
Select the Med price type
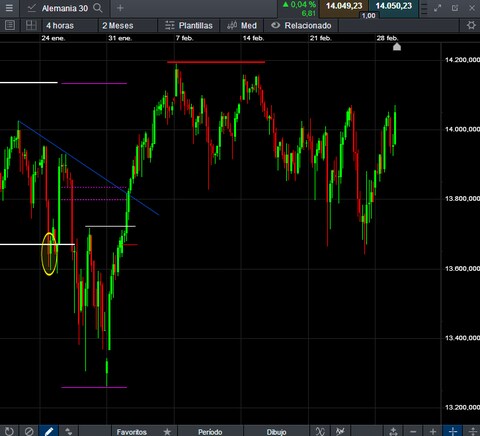coord(242,26)
